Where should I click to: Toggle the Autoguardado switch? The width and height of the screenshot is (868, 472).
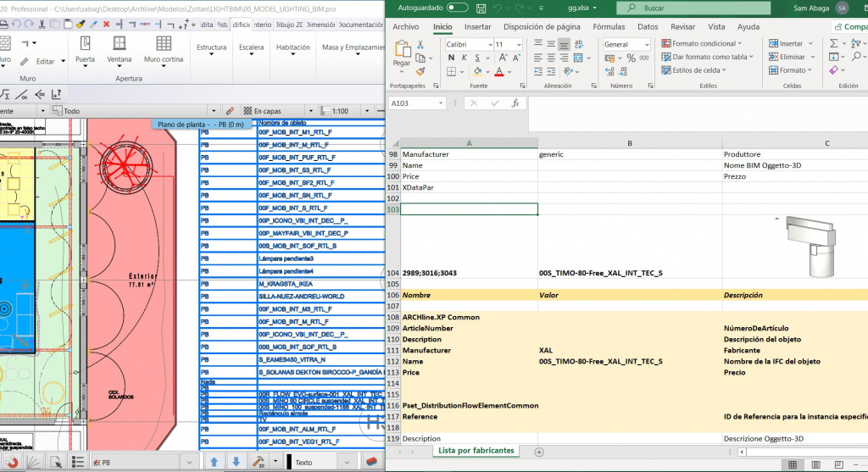point(457,8)
